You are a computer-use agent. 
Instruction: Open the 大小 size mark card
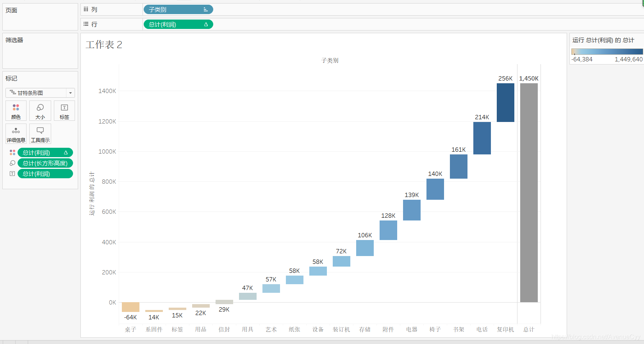pos(40,111)
